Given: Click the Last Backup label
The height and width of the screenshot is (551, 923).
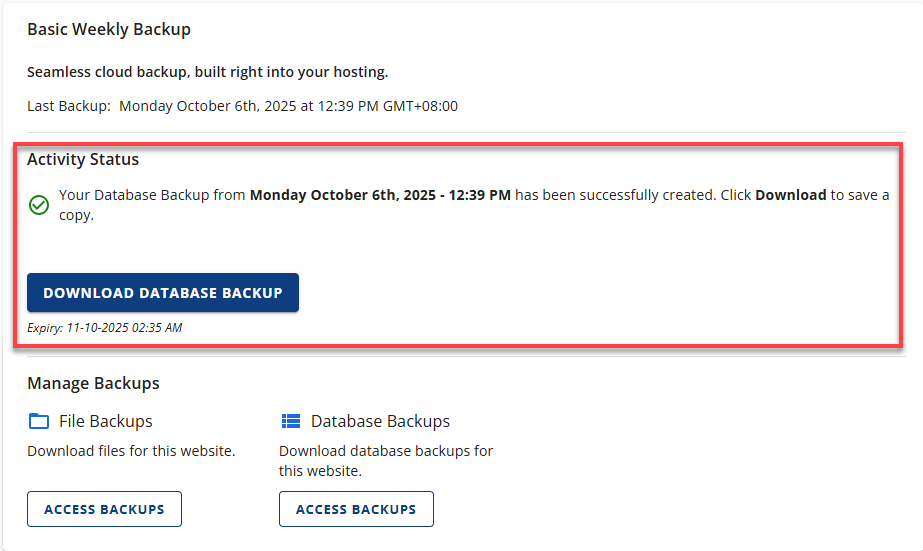Looking at the screenshot, I should point(69,105).
